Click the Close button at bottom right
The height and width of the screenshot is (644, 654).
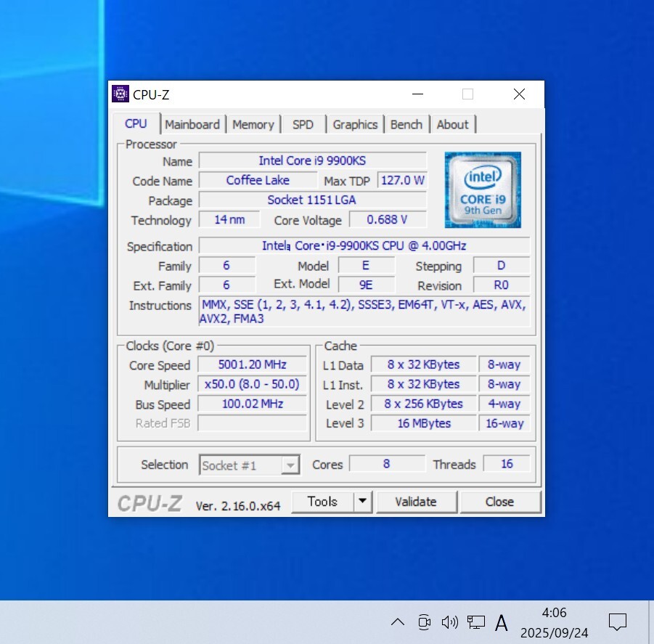click(x=499, y=502)
